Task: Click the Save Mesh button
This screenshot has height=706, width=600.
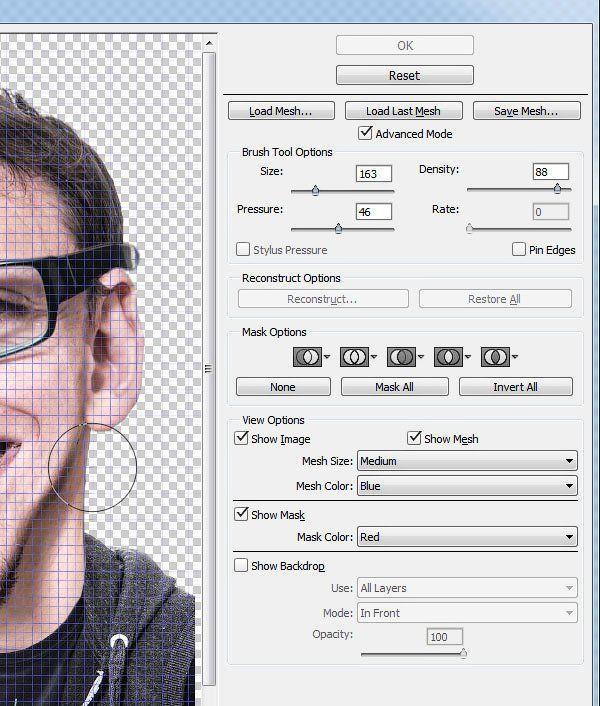Action: tap(527, 111)
